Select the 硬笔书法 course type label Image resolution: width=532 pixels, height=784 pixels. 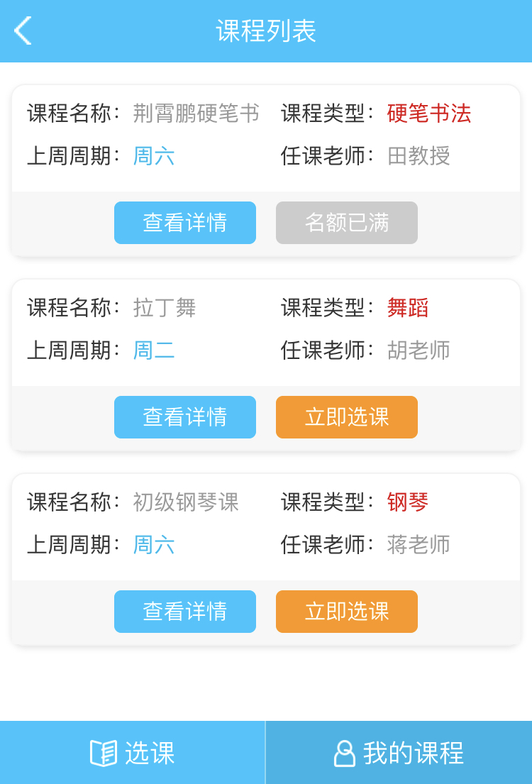pos(429,114)
